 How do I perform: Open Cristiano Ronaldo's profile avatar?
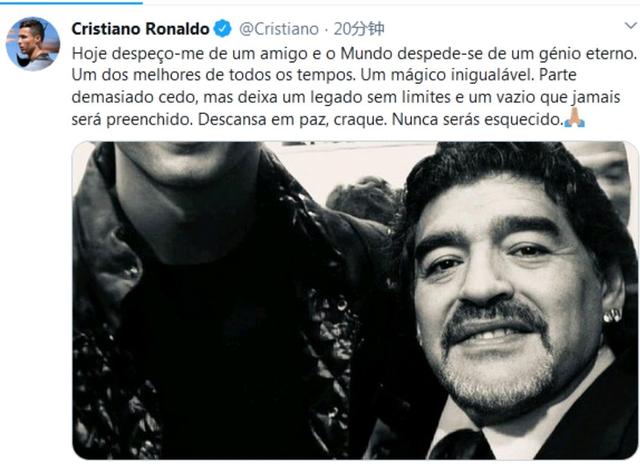33,43
